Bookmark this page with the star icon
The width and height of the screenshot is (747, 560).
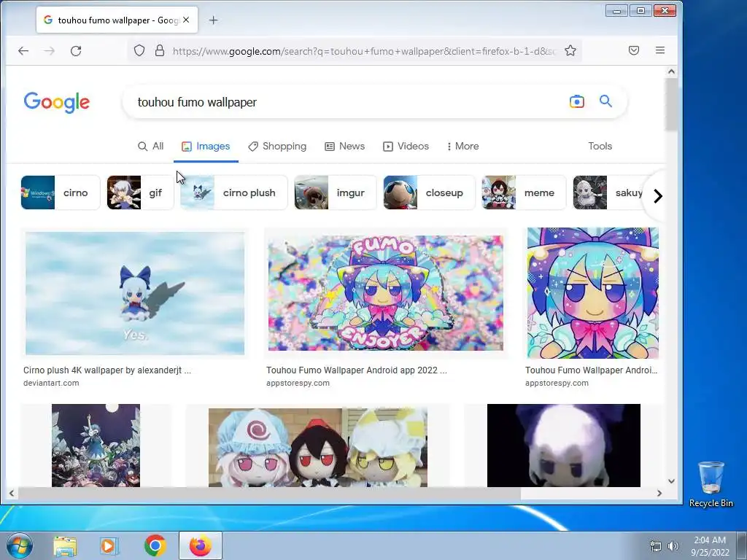click(570, 50)
